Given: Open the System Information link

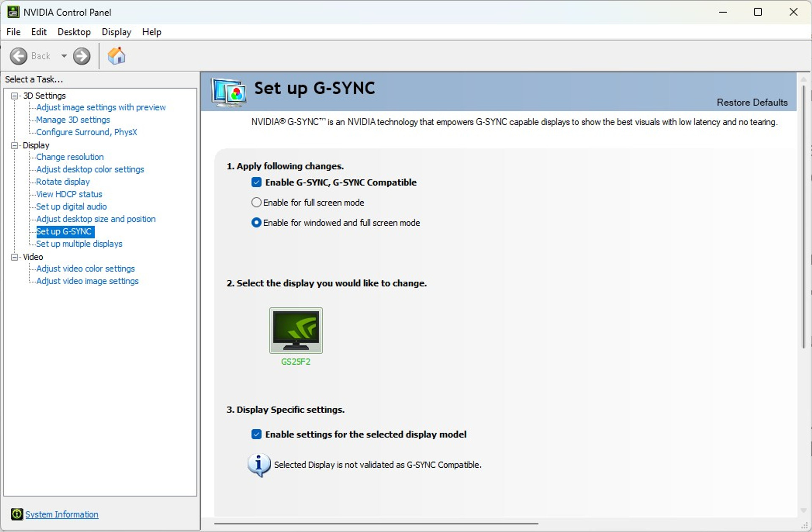Looking at the screenshot, I should pyautogui.click(x=62, y=514).
